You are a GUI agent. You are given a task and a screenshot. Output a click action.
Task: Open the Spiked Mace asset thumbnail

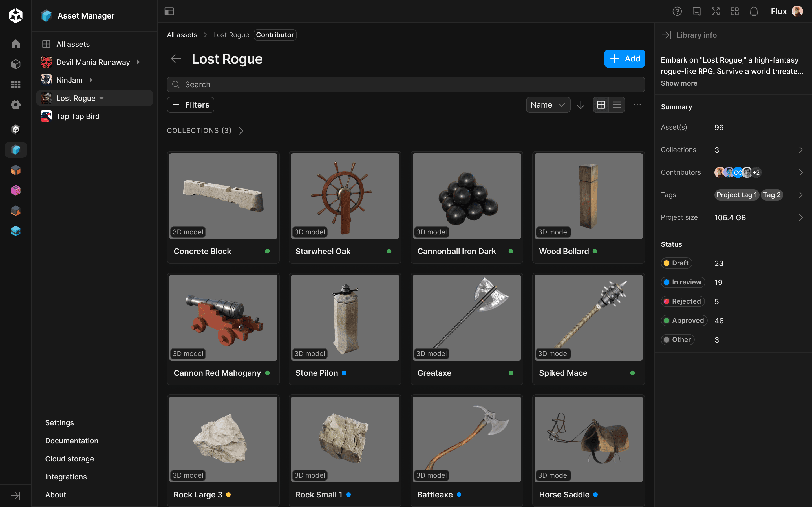[x=588, y=317]
